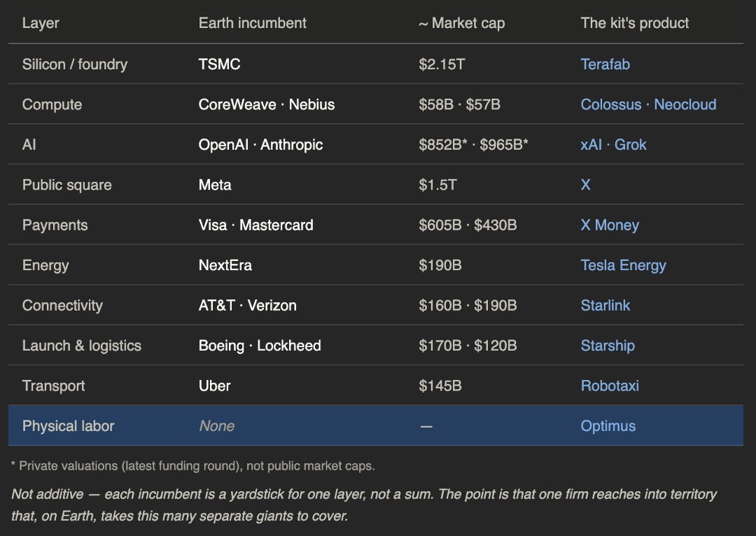Select the Payments layer cell
Image resolution: width=756 pixels, height=536 pixels.
(55, 225)
